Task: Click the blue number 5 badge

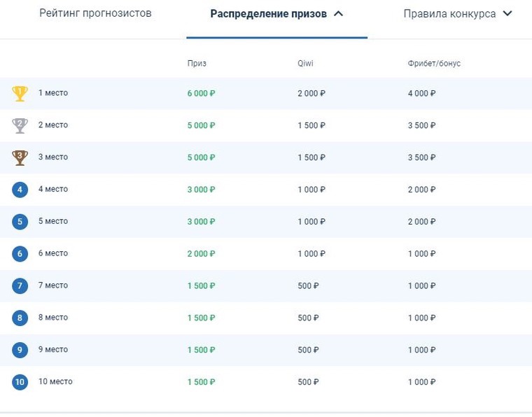Action: point(20,222)
